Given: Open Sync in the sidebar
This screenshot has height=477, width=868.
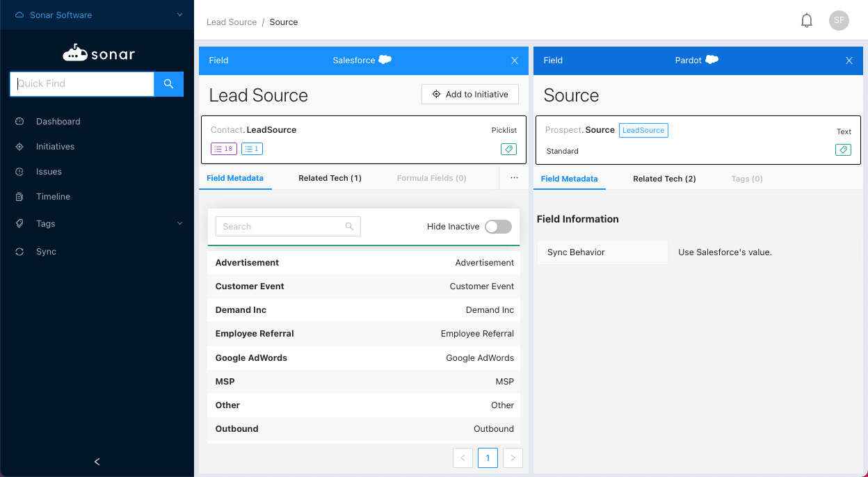Looking at the screenshot, I should pos(46,252).
